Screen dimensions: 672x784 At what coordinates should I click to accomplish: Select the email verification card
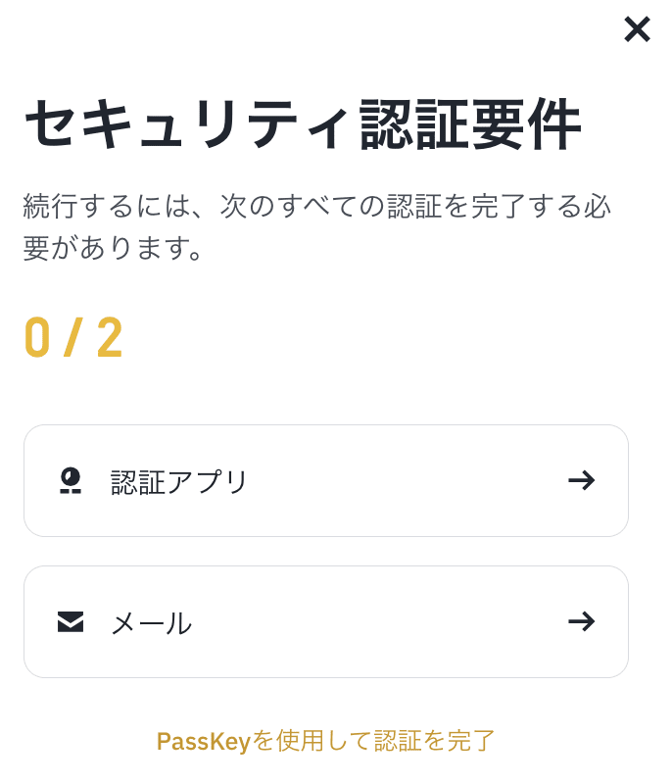[x=326, y=621]
